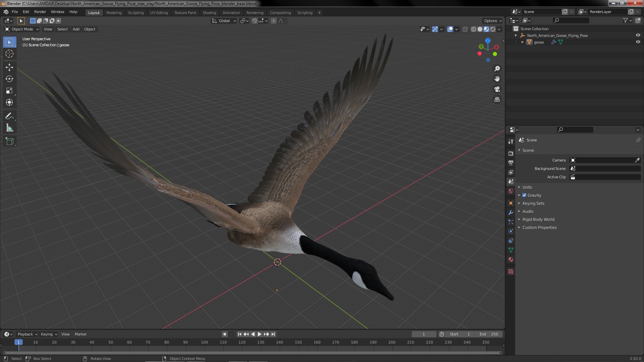Play the animation forward

[x=260, y=334]
